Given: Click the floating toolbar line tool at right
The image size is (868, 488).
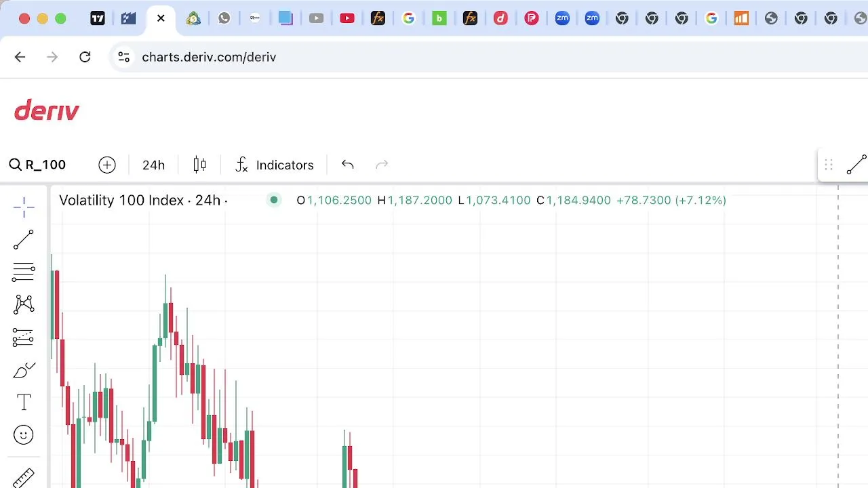Looking at the screenshot, I should coord(856,165).
